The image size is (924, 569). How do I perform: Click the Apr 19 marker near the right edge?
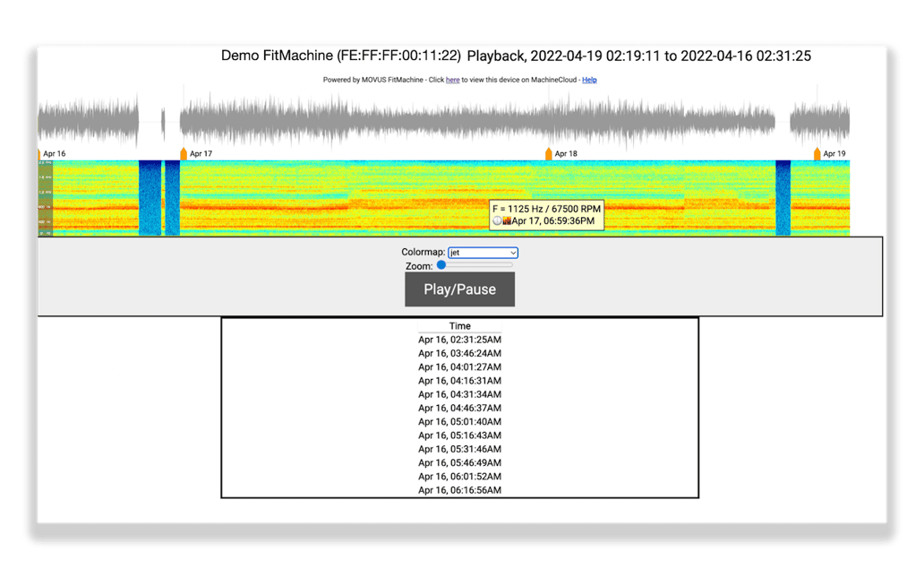click(x=817, y=153)
